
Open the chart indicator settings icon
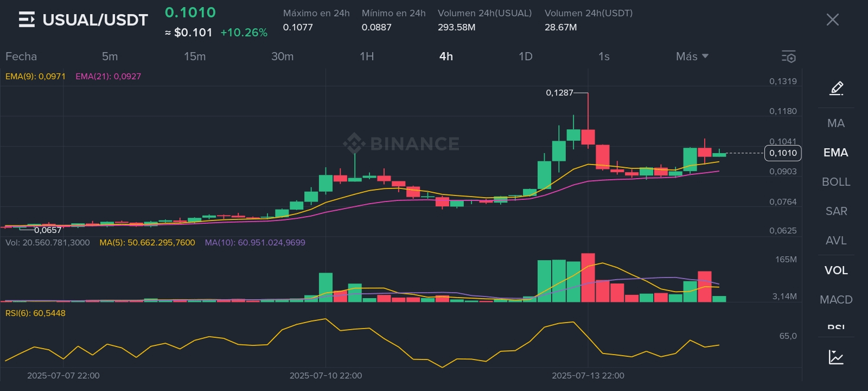pos(788,56)
